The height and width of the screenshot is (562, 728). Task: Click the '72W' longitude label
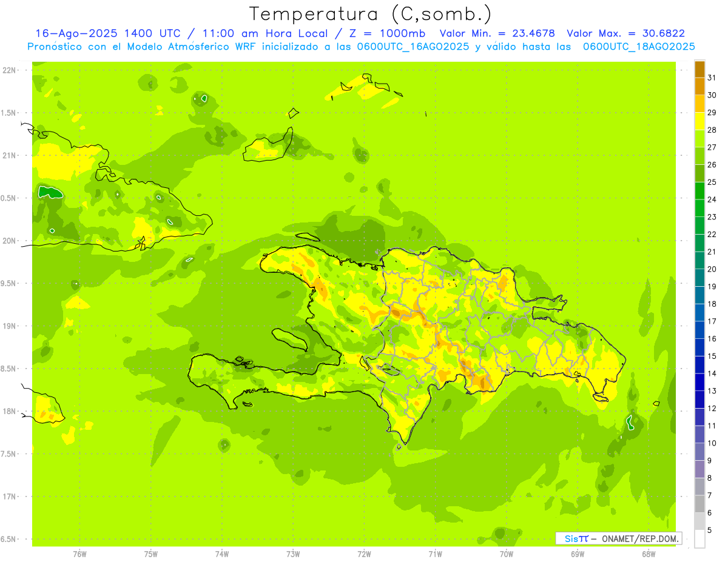pyautogui.click(x=364, y=554)
